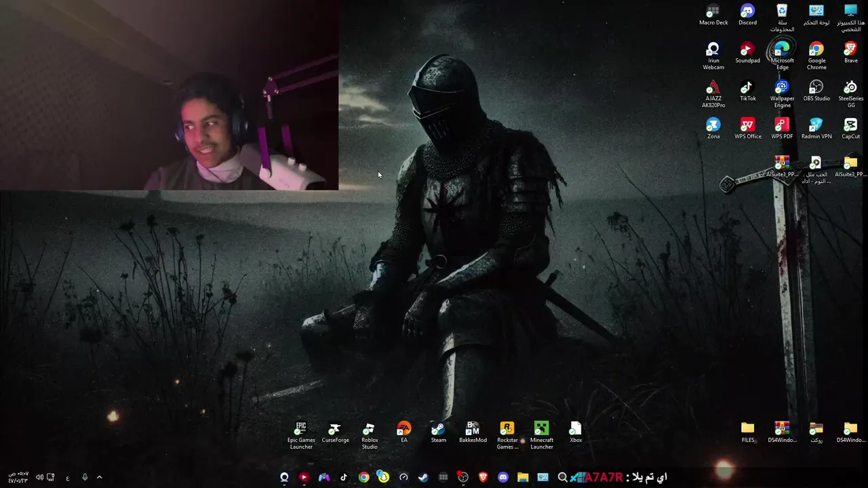Launch the Roblox Studio desktop icon
Image resolution: width=868 pixels, height=488 pixels.
click(370, 436)
